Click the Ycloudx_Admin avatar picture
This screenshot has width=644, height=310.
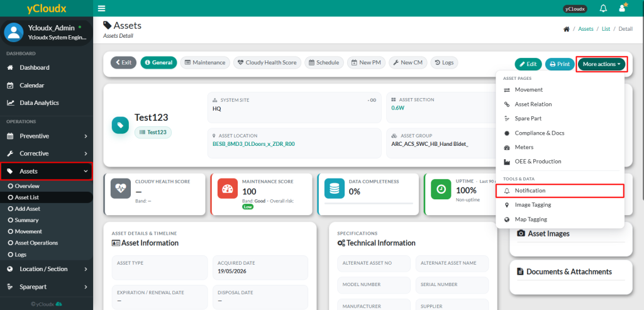tap(14, 33)
